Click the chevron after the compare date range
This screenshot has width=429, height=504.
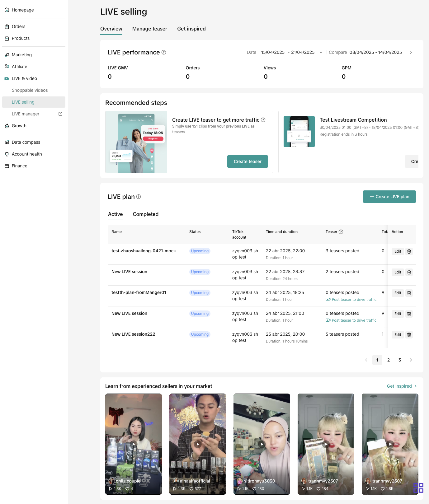click(x=411, y=52)
